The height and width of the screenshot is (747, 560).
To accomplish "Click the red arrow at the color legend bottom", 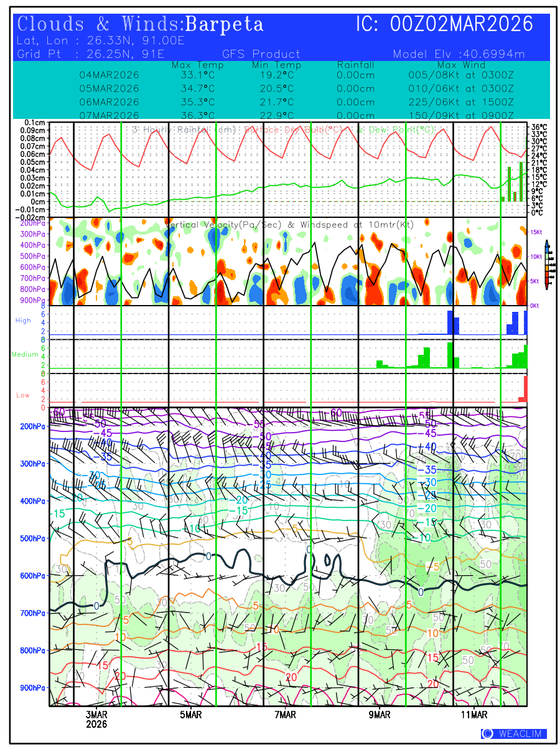I will pyautogui.click(x=546, y=286).
